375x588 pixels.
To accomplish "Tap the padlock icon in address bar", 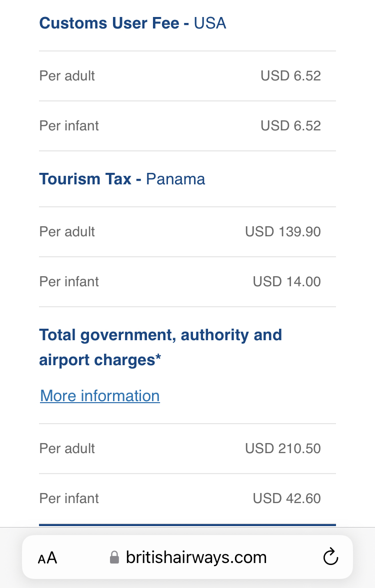I will 114,558.
